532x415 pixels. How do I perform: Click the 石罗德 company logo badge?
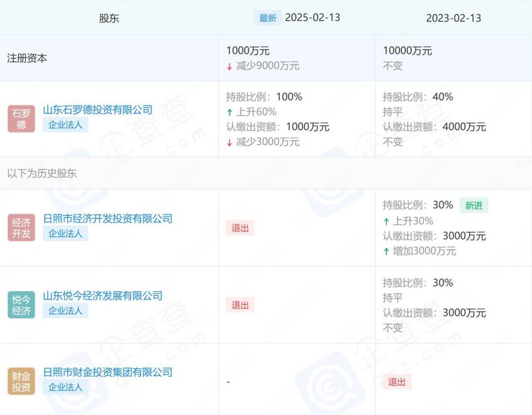(22, 119)
